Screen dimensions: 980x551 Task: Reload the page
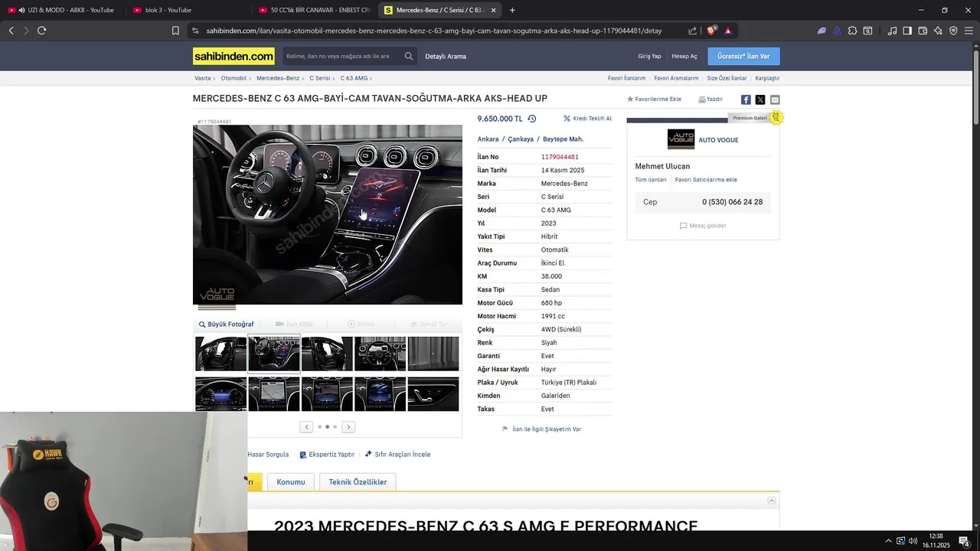[x=41, y=31]
